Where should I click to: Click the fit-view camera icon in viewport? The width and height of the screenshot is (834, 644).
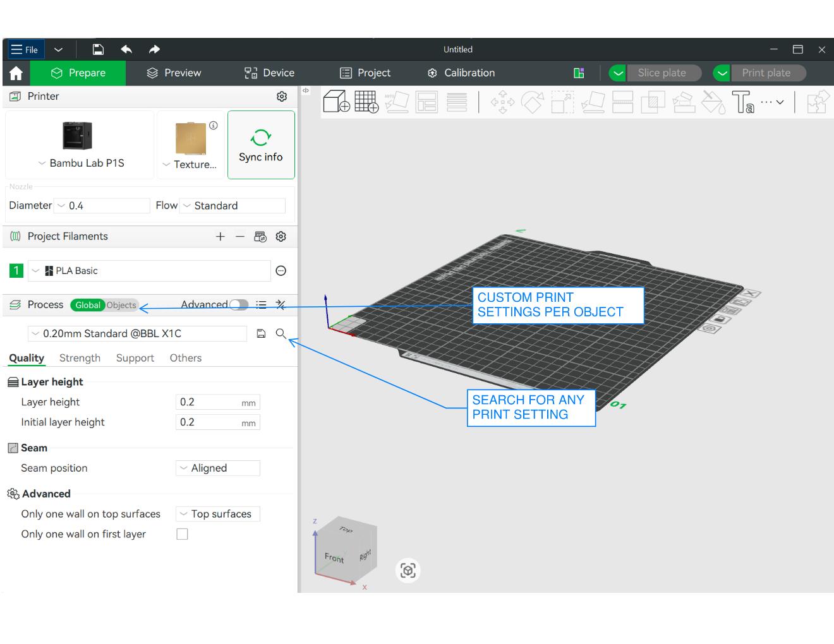click(x=408, y=570)
